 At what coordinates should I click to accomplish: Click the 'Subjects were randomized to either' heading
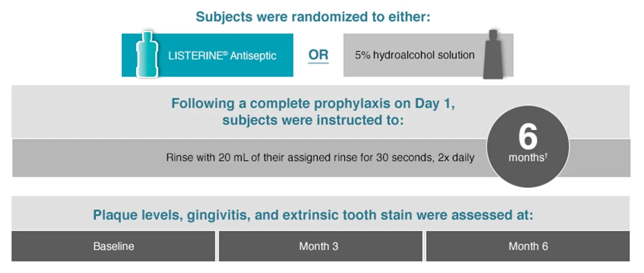313,17
